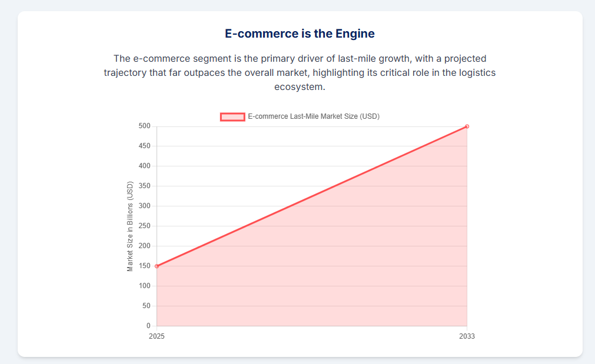The image size is (595, 364).
Task: Click the 50 y-axis tick label
Action: tap(147, 306)
